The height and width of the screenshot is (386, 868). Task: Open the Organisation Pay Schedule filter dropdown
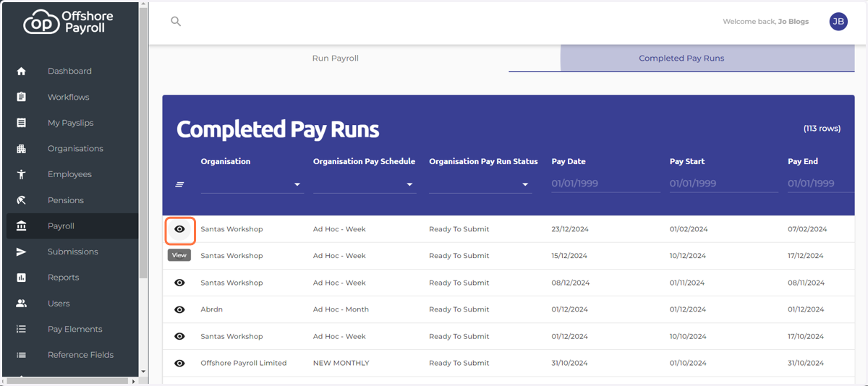(365, 184)
